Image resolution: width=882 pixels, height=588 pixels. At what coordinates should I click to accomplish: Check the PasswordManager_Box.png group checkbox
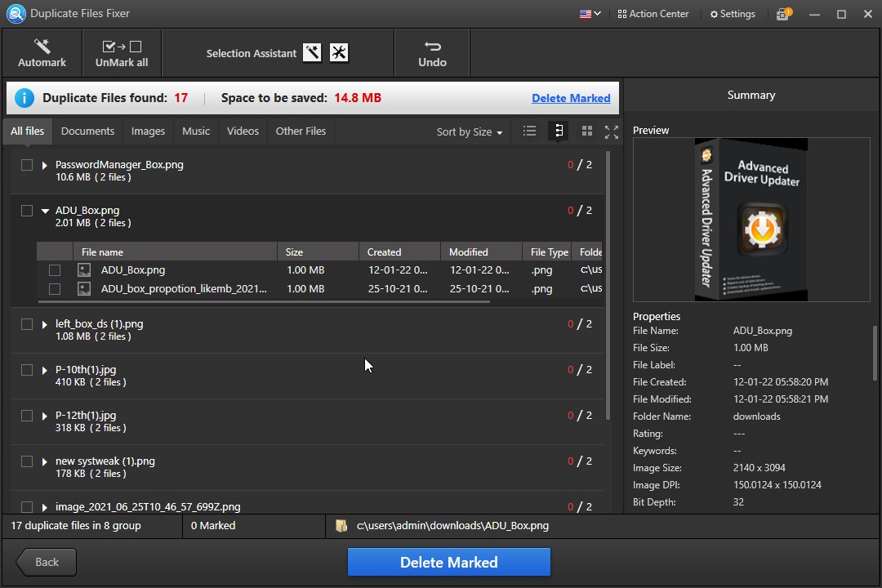pyautogui.click(x=27, y=165)
